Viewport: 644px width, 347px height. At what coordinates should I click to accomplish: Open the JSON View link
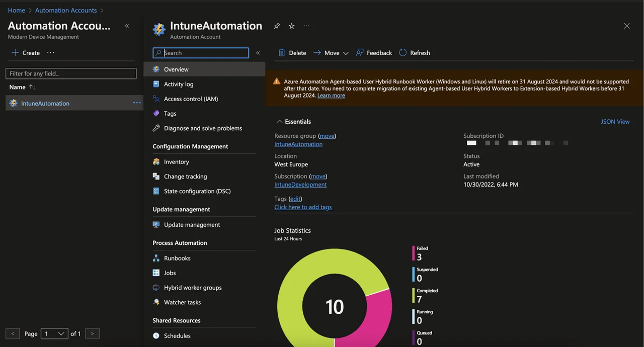click(x=615, y=122)
